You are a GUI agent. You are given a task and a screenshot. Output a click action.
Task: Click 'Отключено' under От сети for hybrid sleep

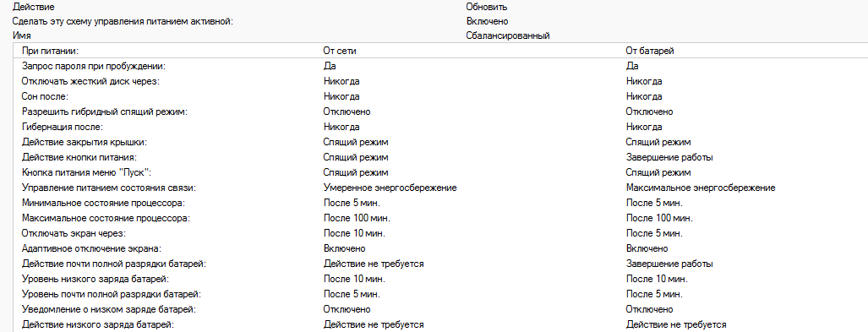(347, 112)
